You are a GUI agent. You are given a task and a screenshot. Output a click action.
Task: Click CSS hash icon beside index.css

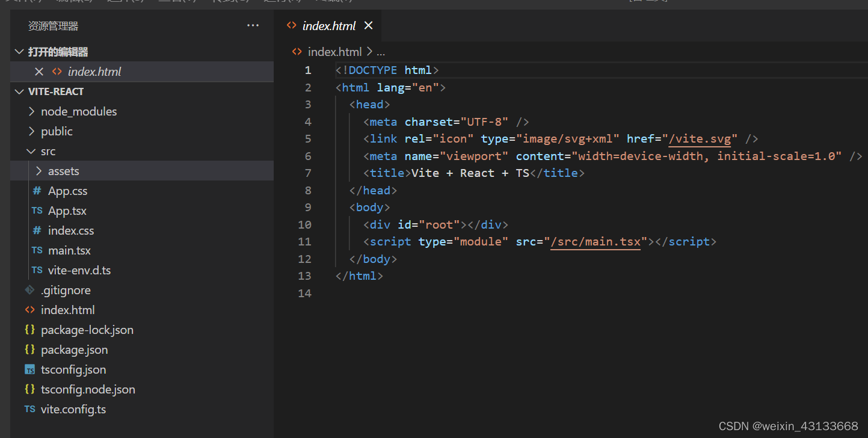point(37,230)
